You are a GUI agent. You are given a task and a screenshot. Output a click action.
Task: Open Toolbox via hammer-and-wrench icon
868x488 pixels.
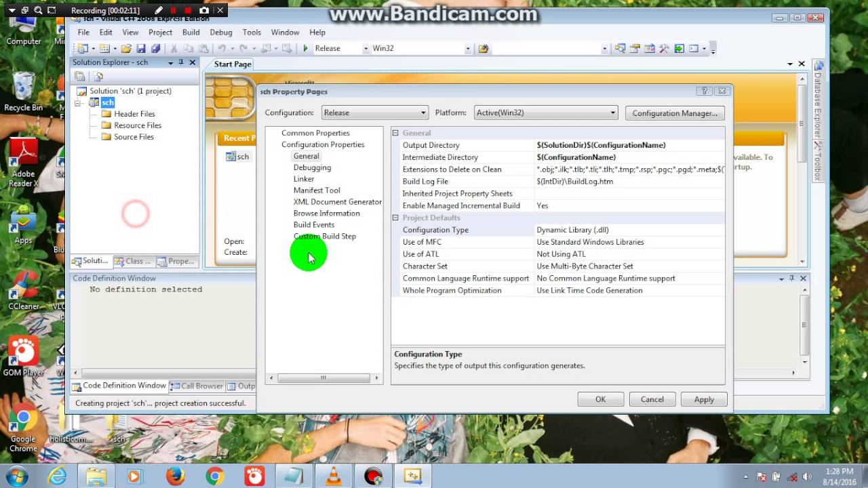(x=665, y=48)
